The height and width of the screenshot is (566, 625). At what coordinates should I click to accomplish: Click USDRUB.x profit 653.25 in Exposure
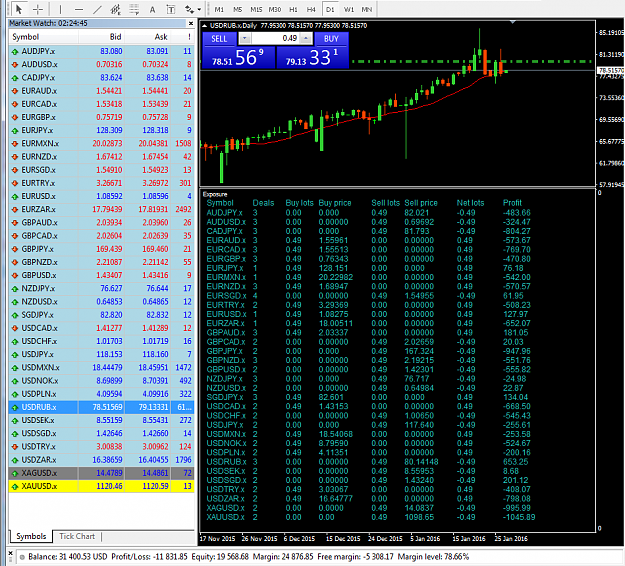(x=515, y=462)
